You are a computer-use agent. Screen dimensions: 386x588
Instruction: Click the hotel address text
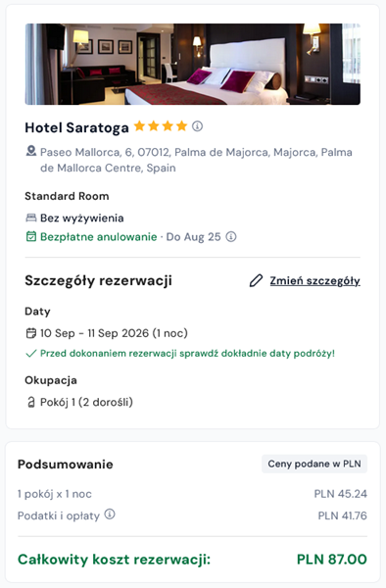click(196, 160)
